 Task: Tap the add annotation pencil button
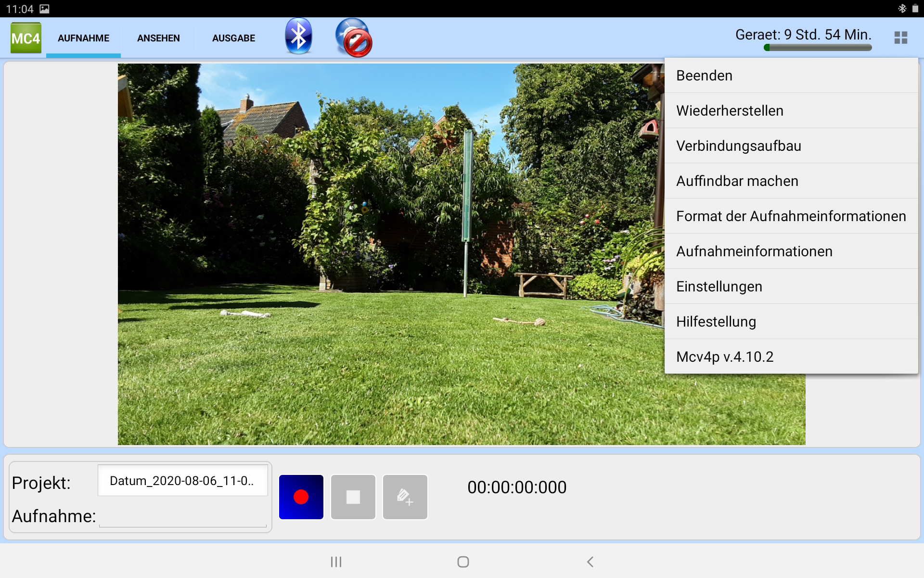[x=405, y=497]
